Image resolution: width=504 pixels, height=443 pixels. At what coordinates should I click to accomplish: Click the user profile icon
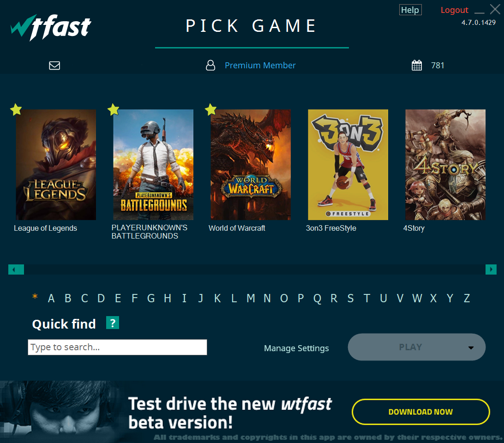pyautogui.click(x=210, y=66)
